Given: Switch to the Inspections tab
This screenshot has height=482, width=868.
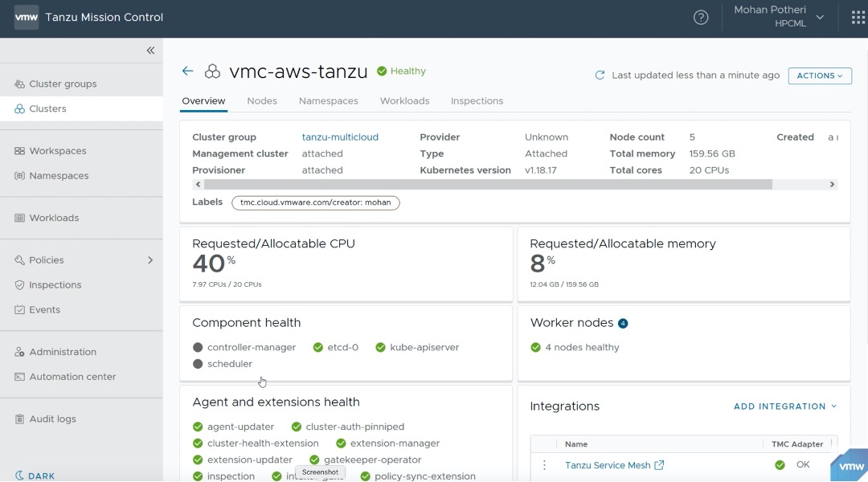Looking at the screenshot, I should point(477,101).
